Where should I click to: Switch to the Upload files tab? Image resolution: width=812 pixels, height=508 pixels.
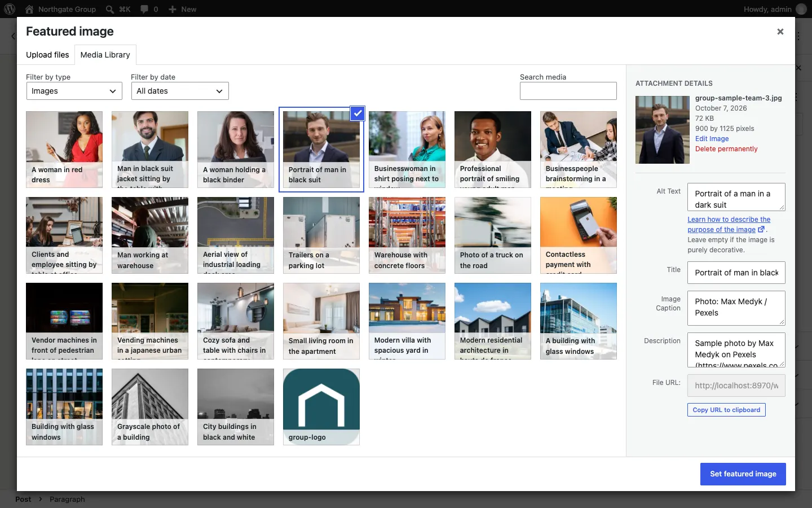tap(47, 55)
